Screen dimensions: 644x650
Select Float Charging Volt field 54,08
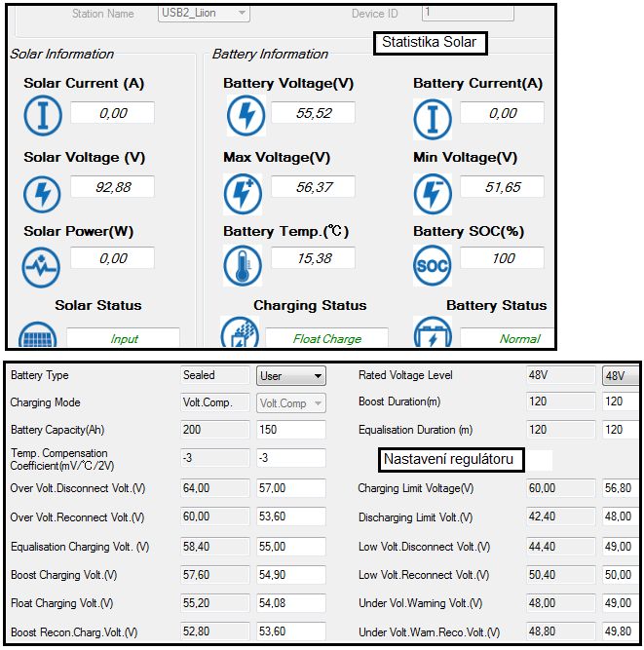coord(290,603)
